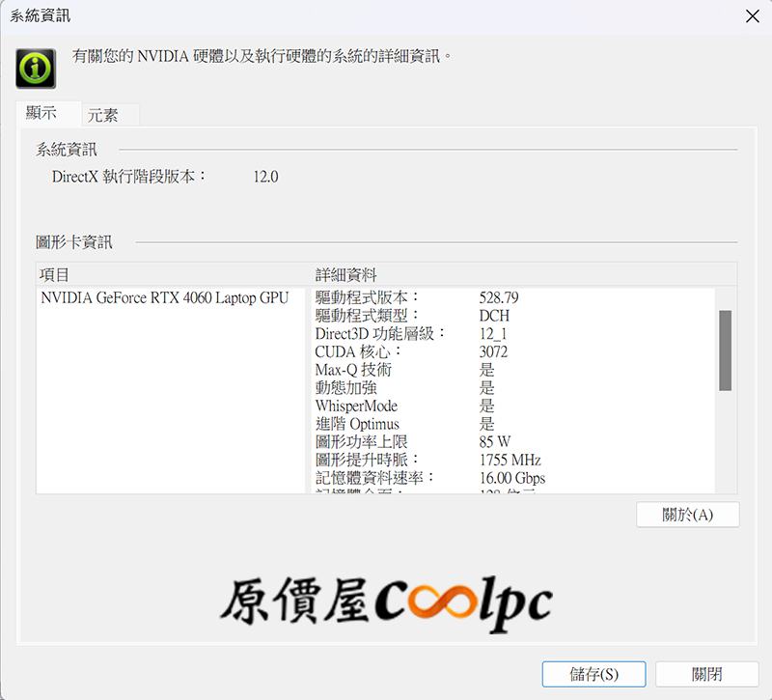Image resolution: width=772 pixels, height=700 pixels.
Task: Switch to the 顯示 tab
Action: click(x=48, y=114)
